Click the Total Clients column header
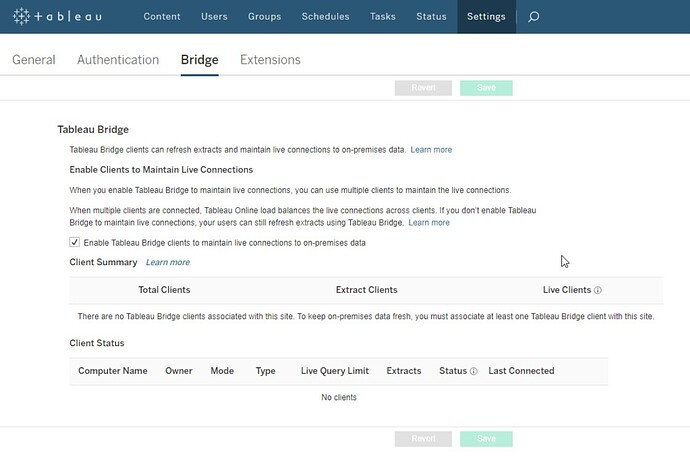 164,290
